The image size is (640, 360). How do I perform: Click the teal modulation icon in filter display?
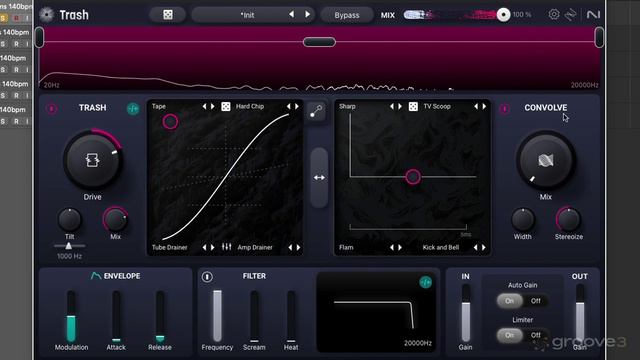(x=425, y=282)
